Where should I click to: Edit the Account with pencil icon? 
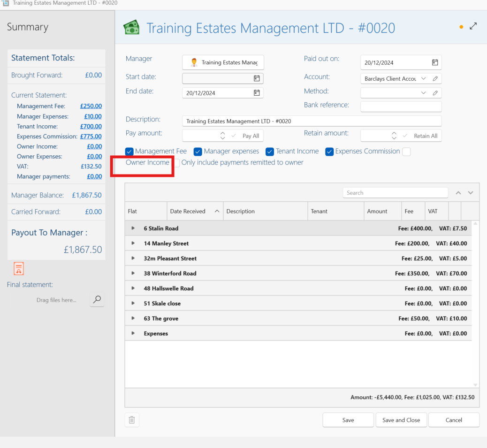(435, 78)
